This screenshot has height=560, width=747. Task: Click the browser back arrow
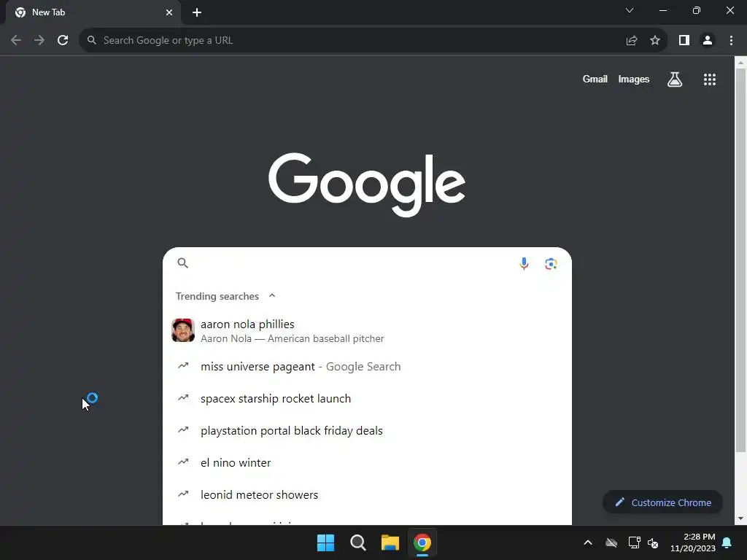pyautogui.click(x=16, y=41)
